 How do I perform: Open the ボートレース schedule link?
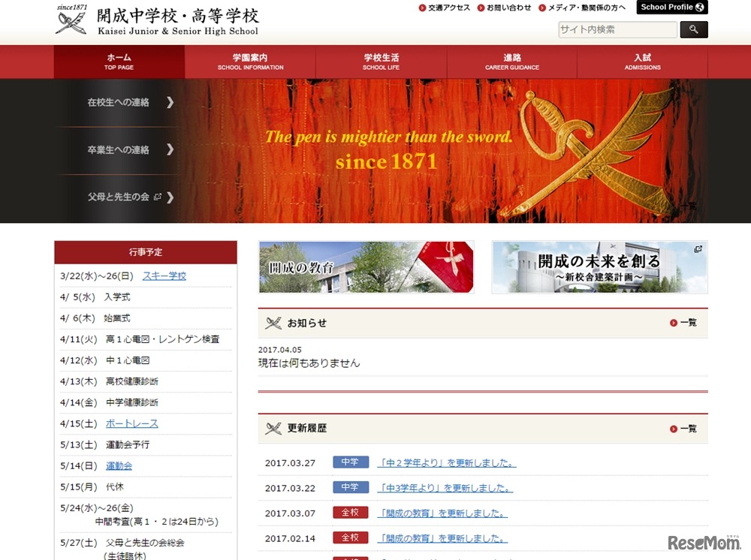[x=131, y=423]
